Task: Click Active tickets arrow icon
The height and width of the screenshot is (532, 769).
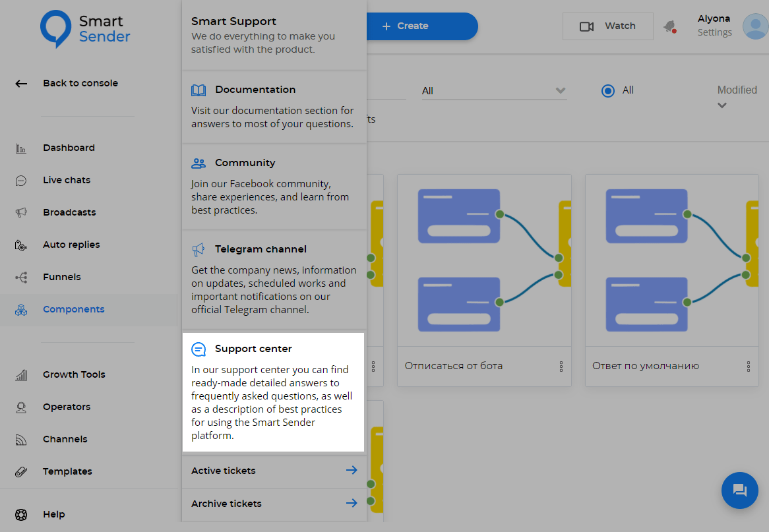Action: 352,470
